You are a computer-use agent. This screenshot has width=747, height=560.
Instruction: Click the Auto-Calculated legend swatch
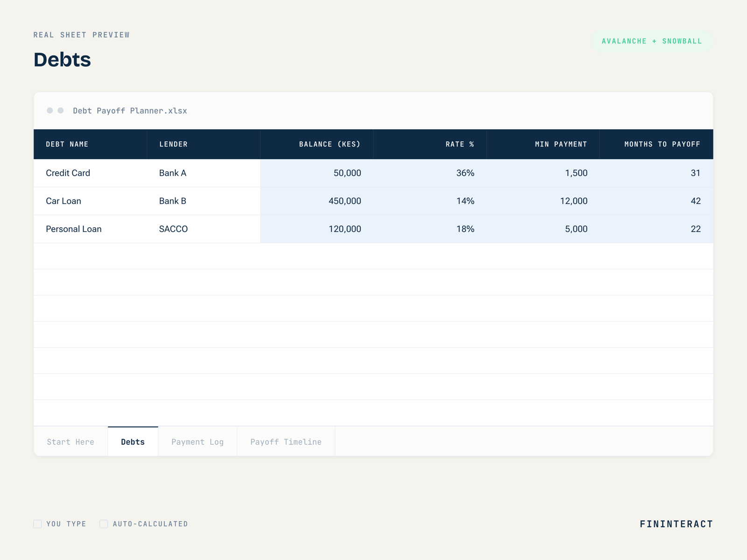[x=104, y=524]
